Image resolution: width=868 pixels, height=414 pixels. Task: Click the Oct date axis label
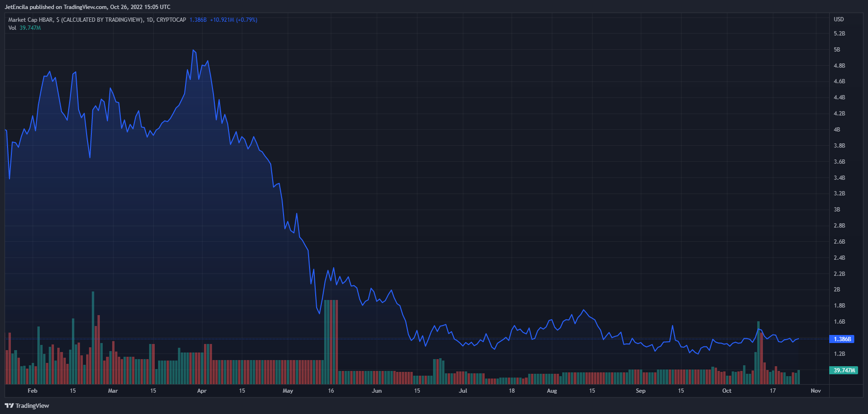pyautogui.click(x=726, y=391)
